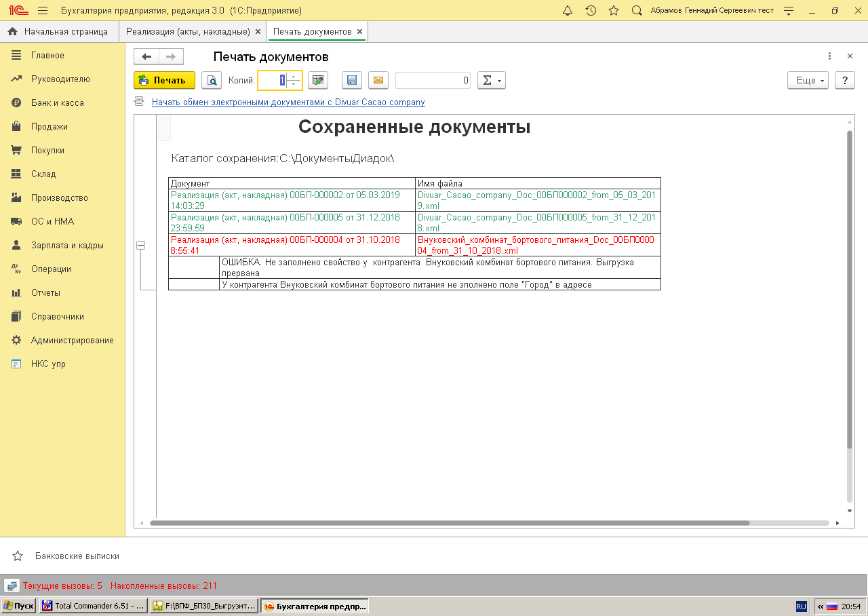
Task: Open the electronic exchange icon beside the link
Action: click(139, 102)
